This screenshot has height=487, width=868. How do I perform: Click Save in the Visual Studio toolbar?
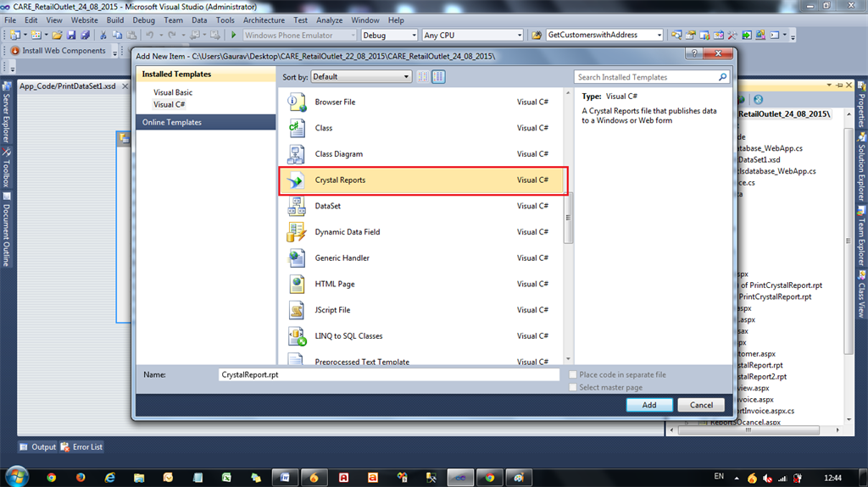tap(71, 36)
